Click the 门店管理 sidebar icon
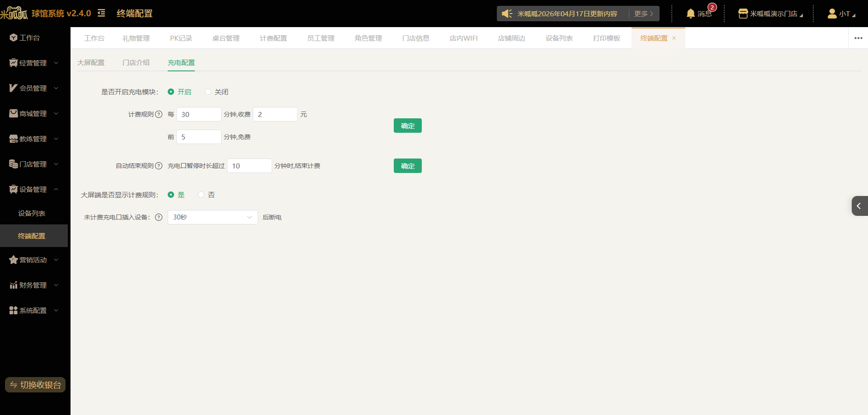868x415 pixels. (14, 164)
